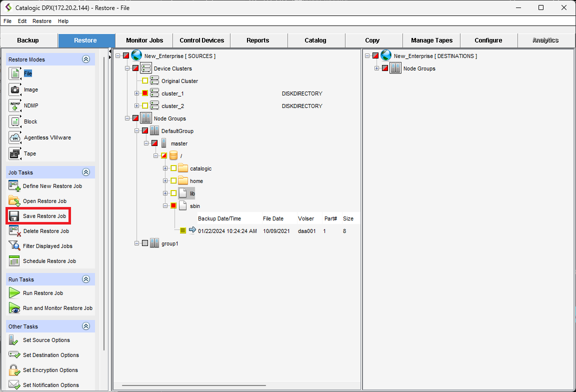
Task: Click the Filter Displayed Jobs link
Action: [x=47, y=246]
